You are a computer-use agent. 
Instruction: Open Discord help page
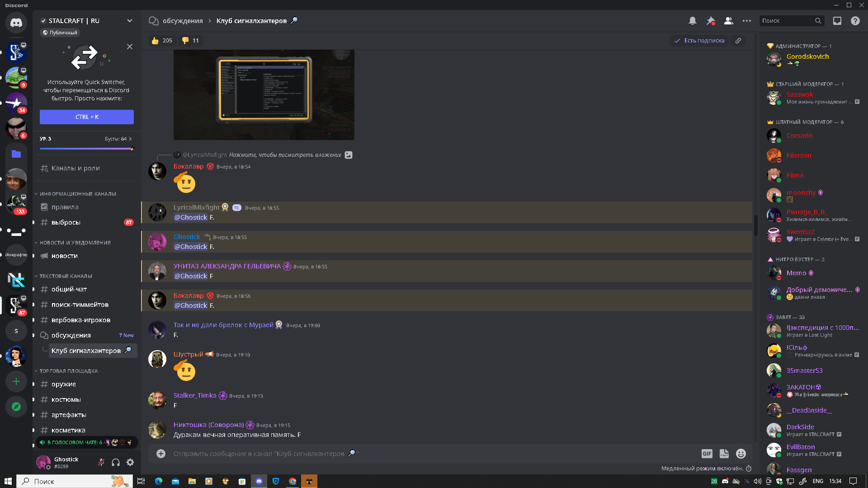click(855, 21)
